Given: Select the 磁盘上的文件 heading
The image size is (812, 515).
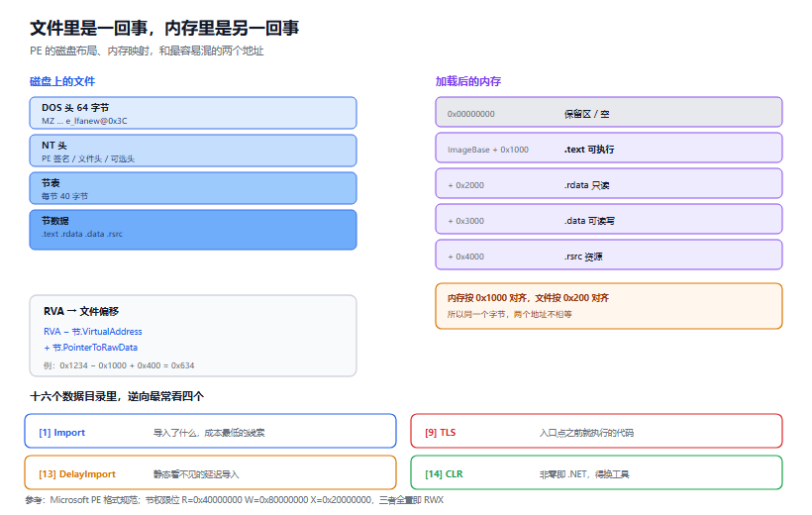Looking at the screenshot, I should (x=62, y=81).
